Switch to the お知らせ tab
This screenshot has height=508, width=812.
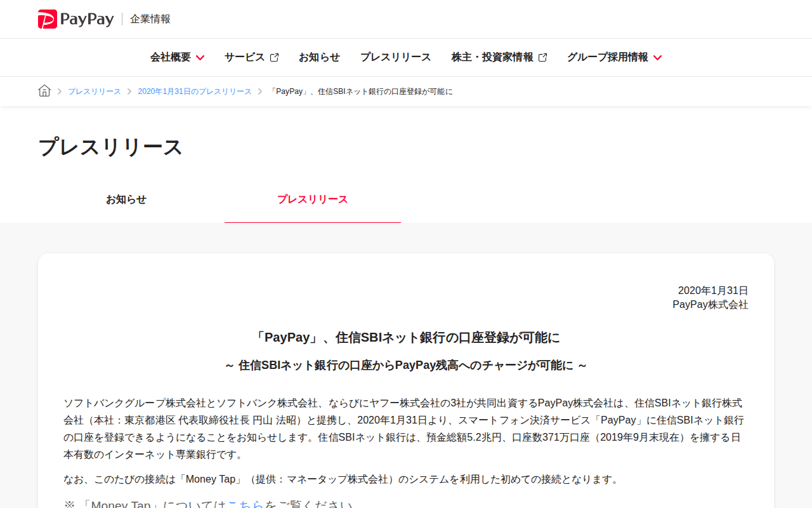[x=126, y=199]
